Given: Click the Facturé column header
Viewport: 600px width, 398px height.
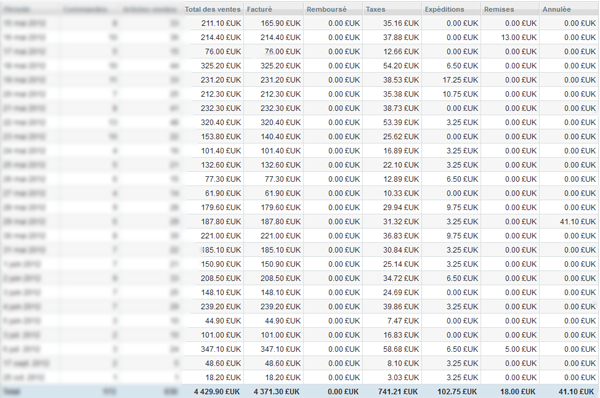Looking at the screenshot, I should coord(274,9).
